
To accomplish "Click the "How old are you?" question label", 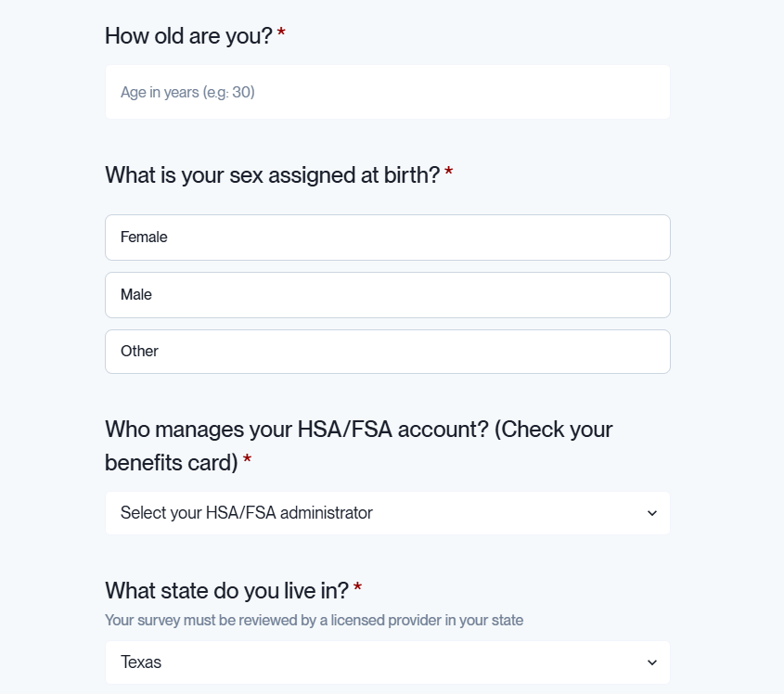I will point(187,36).
